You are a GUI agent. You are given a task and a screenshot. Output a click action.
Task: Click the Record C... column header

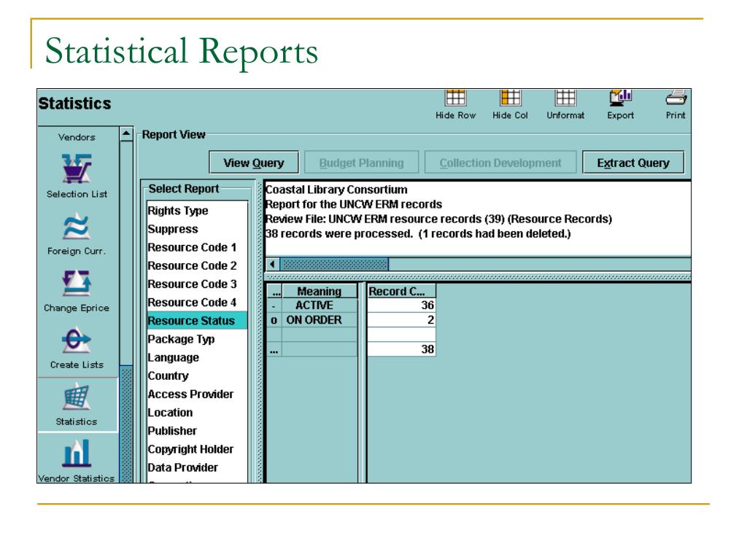coord(401,291)
